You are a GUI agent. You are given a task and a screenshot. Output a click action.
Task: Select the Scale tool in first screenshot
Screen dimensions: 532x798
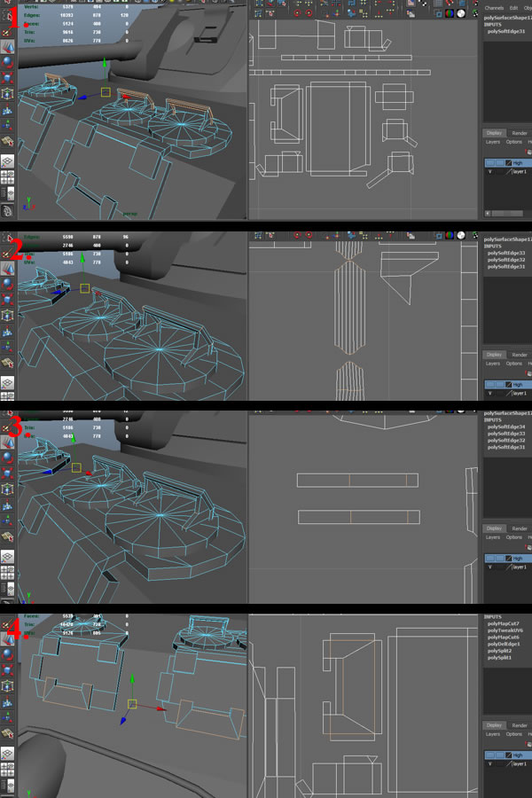coord(7,78)
